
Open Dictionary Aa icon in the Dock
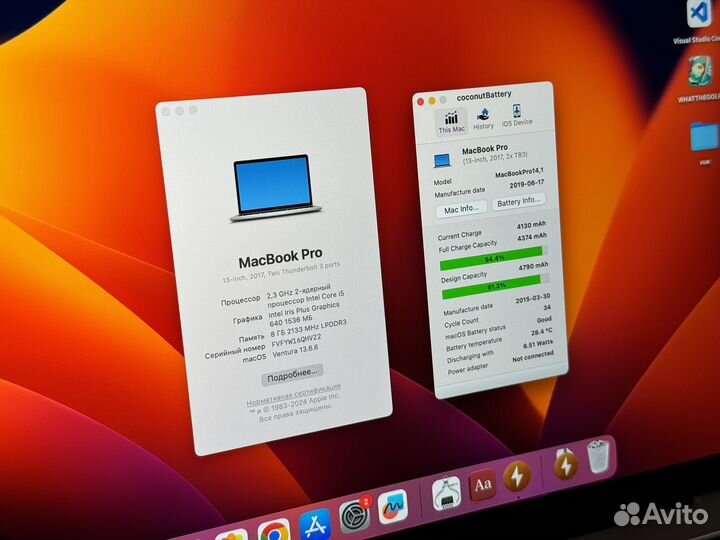(x=482, y=485)
